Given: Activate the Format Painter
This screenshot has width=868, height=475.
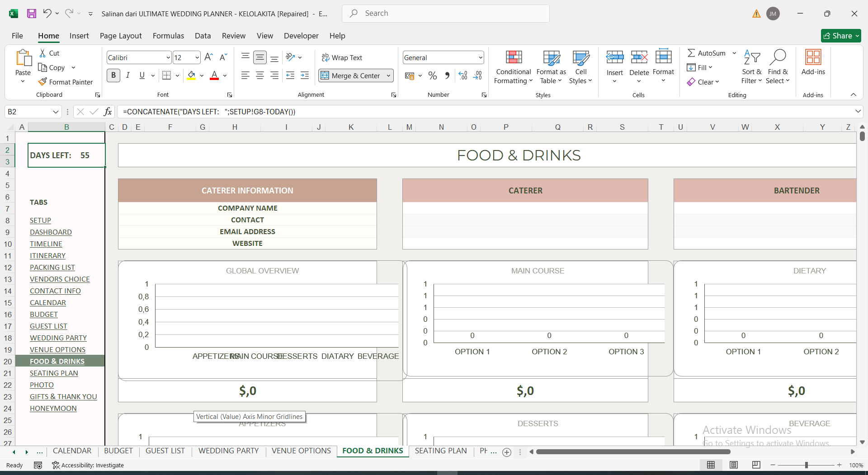Looking at the screenshot, I should [66, 82].
